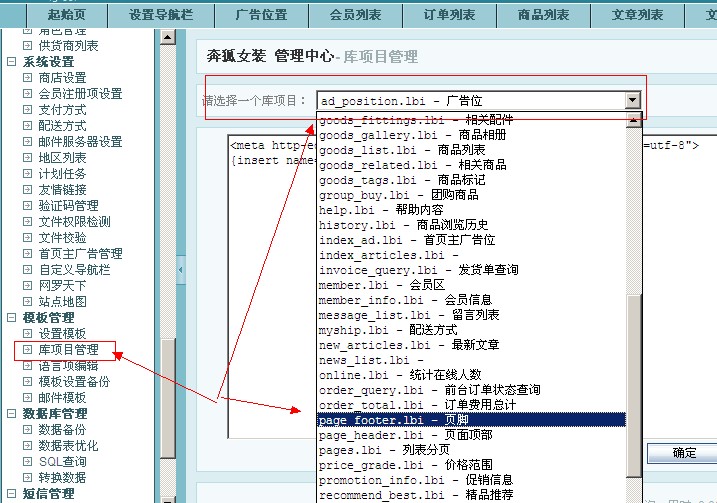Image resolution: width=717 pixels, height=503 pixels.
Task: Select page_footer.lbi - 页脚 option
Action: 472,420
